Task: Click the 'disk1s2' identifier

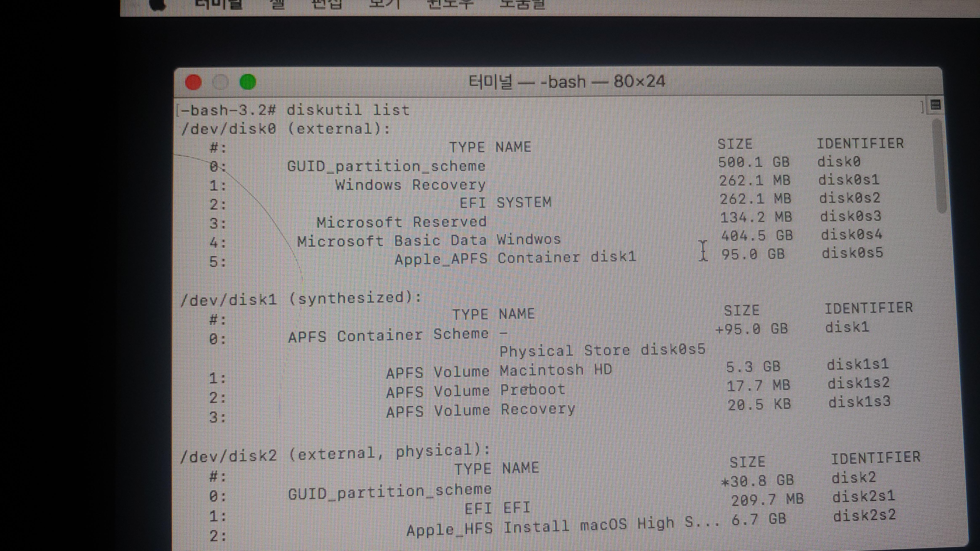Action: [x=859, y=383]
